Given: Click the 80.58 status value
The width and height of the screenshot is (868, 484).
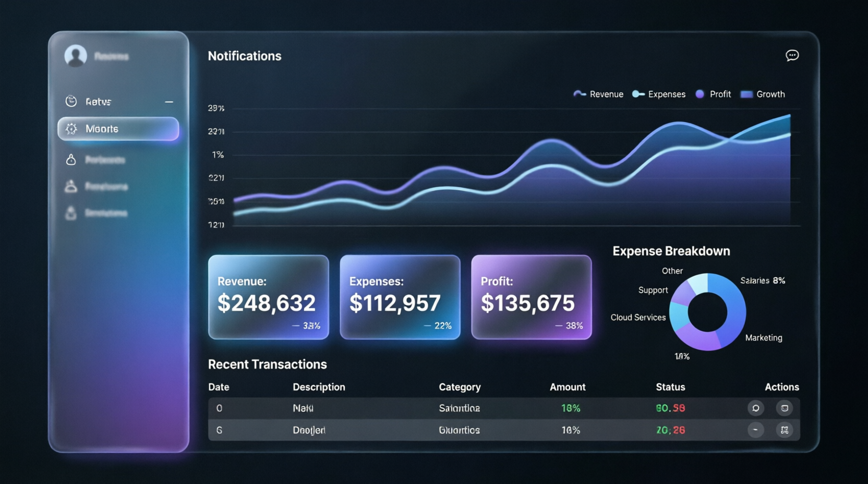Looking at the screenshot, I should (670, 408).
